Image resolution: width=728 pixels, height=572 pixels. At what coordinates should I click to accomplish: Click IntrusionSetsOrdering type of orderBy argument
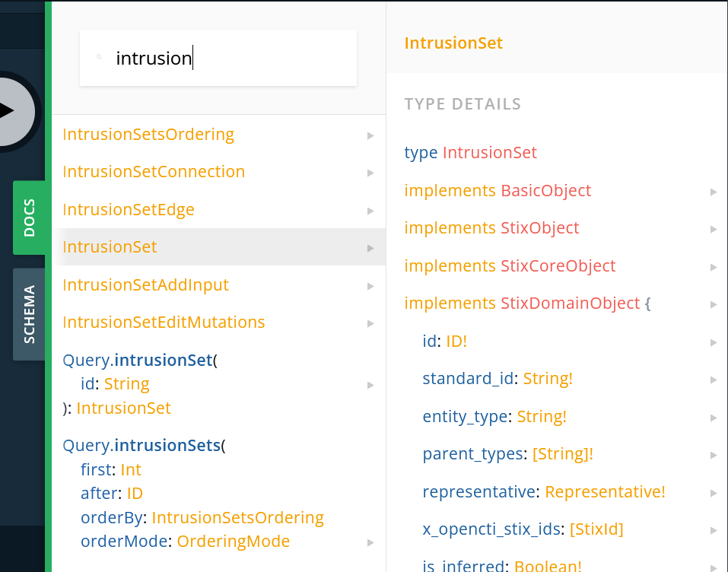point(237,518)
